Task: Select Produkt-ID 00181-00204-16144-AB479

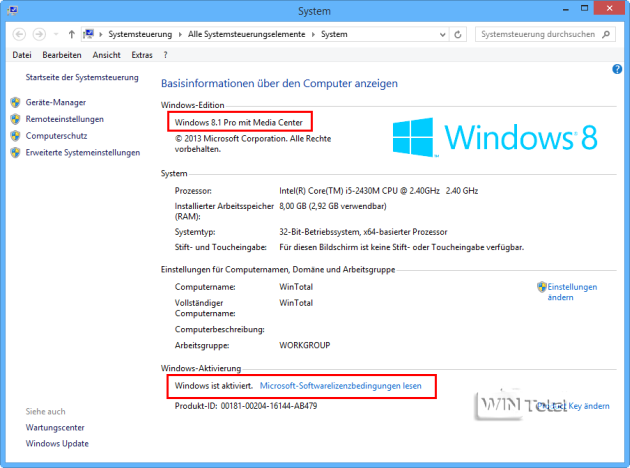Action: (x=269, y=406)
